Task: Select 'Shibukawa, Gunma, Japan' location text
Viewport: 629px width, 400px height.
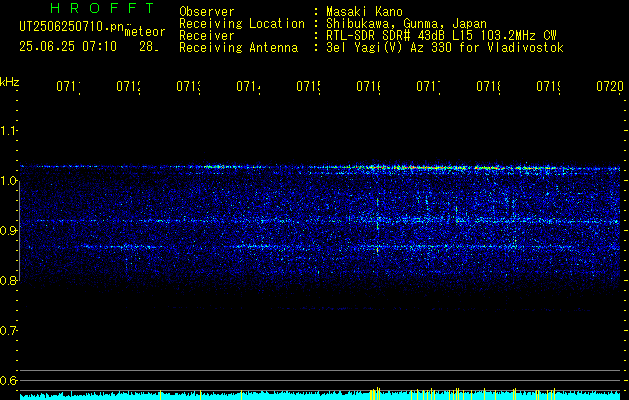Action: (406, 24)
